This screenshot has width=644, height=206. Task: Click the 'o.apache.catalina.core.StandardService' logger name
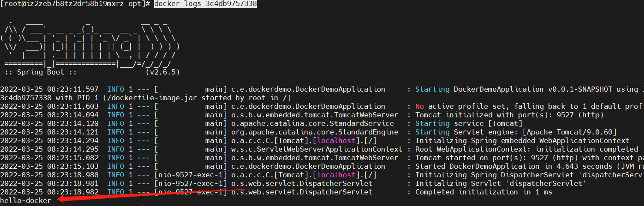[x=313, y=124]
